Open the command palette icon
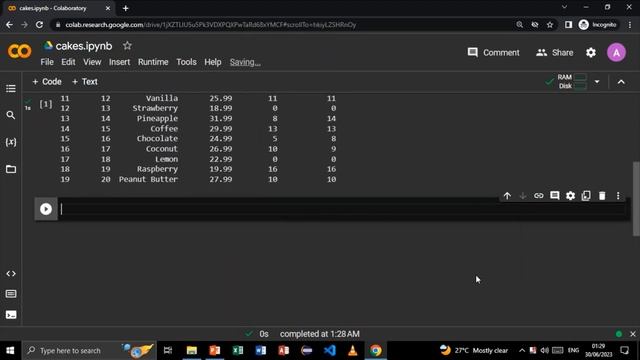The width and height of the screenshot is (640, 360). (11, 294)
